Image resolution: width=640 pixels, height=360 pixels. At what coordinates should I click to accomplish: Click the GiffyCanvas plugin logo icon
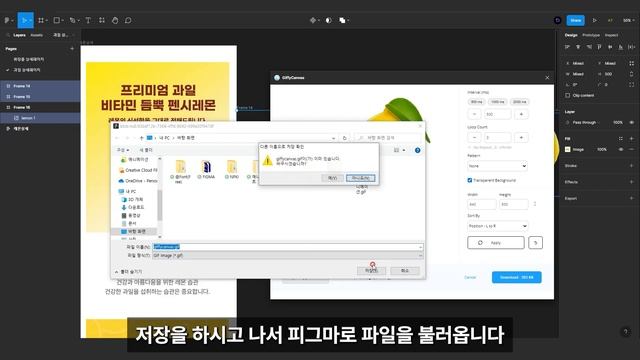point(277,78)
